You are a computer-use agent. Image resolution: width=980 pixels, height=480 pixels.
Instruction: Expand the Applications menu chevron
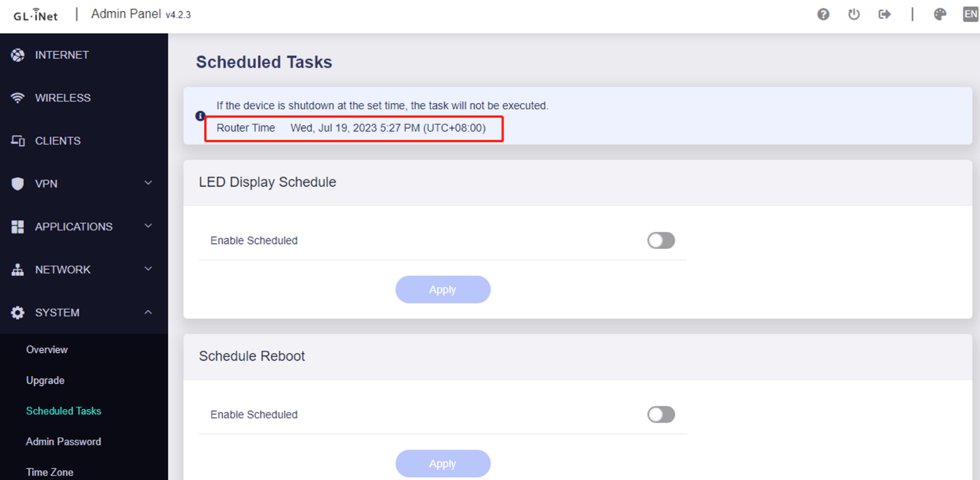tap(148, 226)
